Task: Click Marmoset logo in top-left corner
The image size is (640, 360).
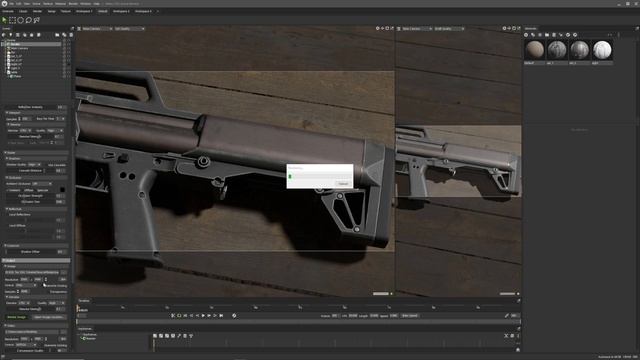Action: (x=4, y=3)
